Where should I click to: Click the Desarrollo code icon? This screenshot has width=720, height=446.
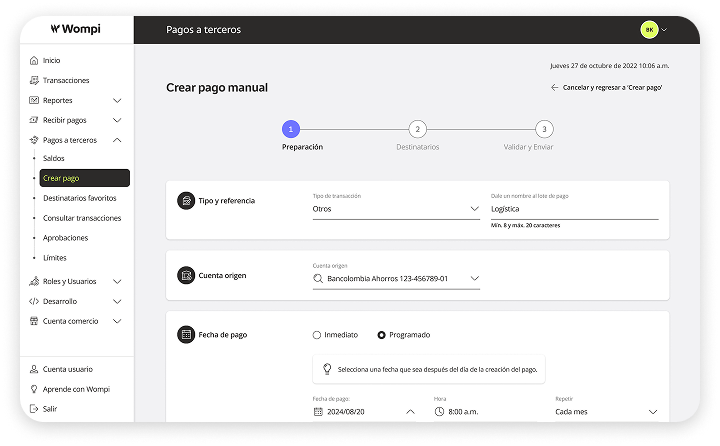(35, 301)
